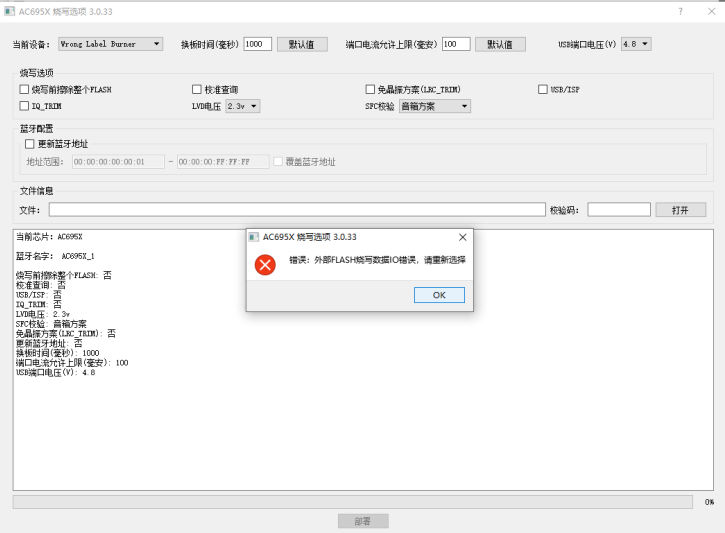Click the help question mark in title bar
The height and width of the screenshot is (533, 725).
(680, 12)
